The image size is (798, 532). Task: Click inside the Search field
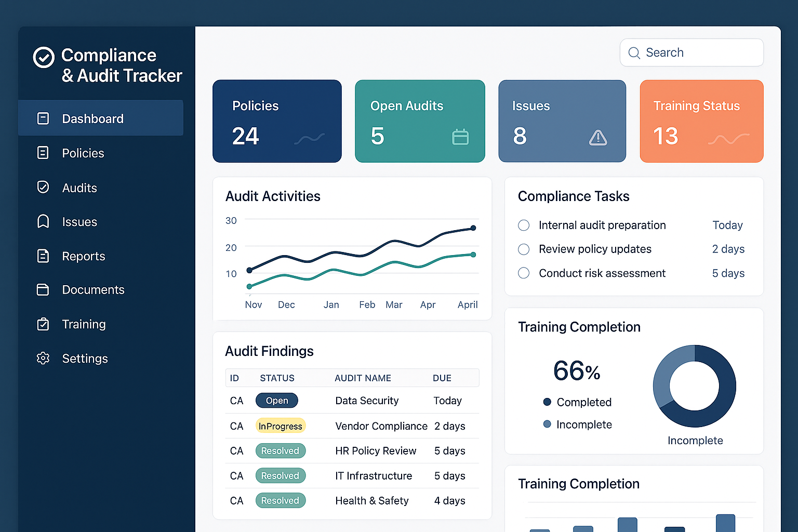[691, 52]
